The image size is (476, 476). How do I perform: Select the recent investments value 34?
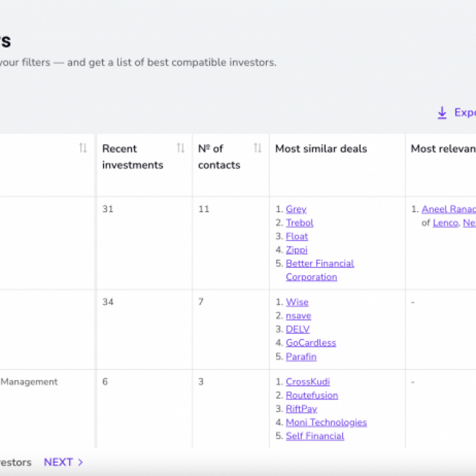[x=108, y=302]
